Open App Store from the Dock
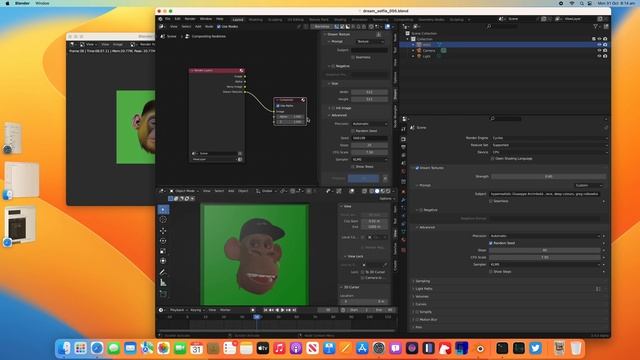Image resolution: width=640 pixels, height=360 pixels. point(362,348)
